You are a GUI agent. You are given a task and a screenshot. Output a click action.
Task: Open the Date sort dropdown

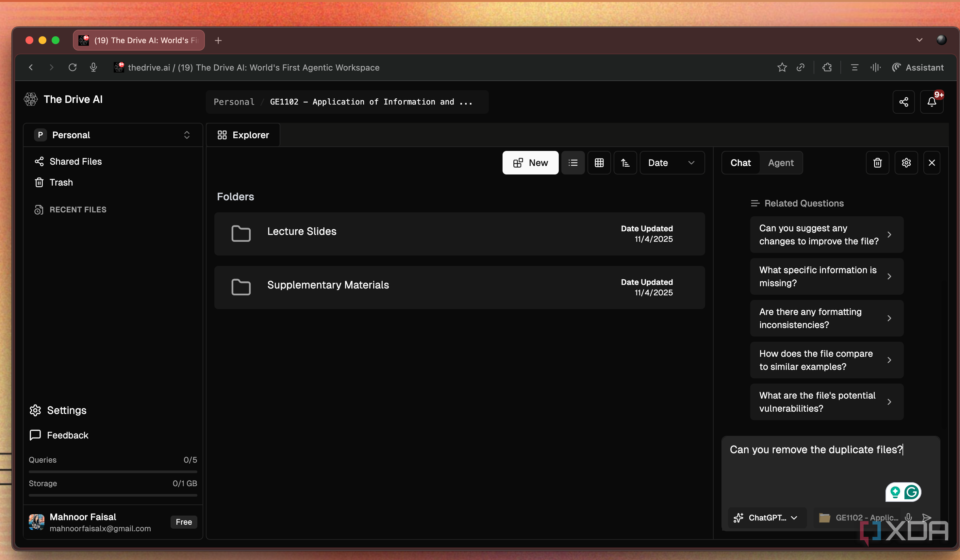[672, 163]
